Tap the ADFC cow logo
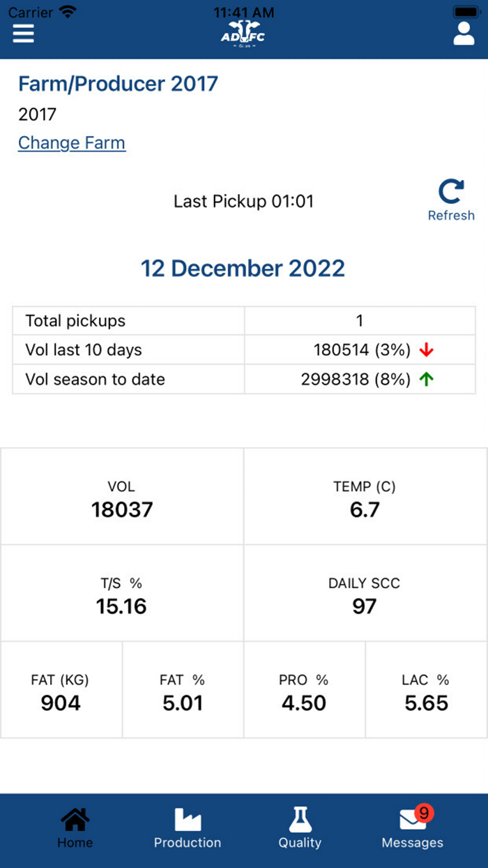 point(243,33)
